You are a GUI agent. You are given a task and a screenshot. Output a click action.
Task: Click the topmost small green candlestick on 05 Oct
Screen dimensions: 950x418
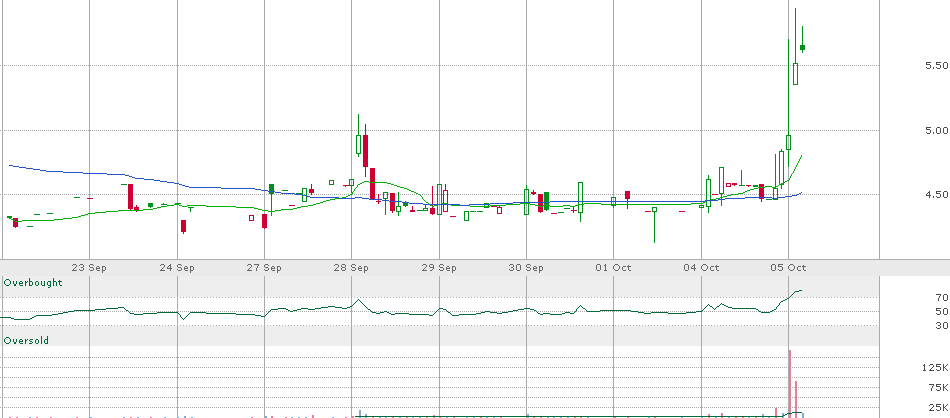(x=802, y=47)
